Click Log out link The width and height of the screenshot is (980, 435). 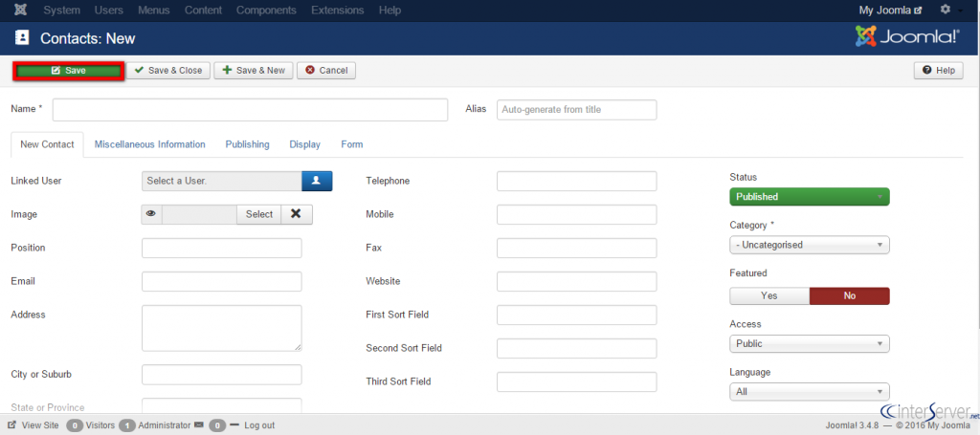[259, 425]
